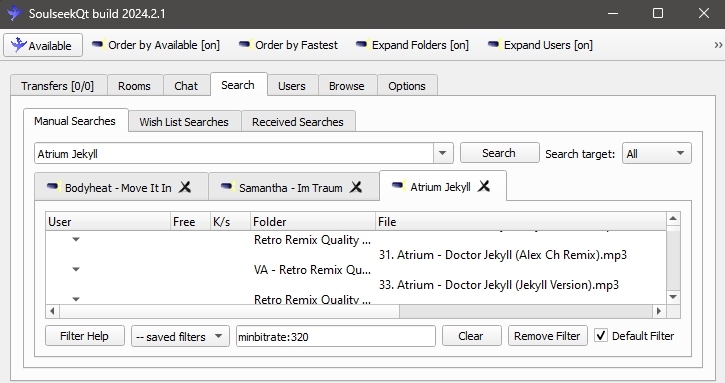The width and height of the screenshot is (725, 383).
Task: Click horizontal scroll left arrow
Action: click(52, 311)
